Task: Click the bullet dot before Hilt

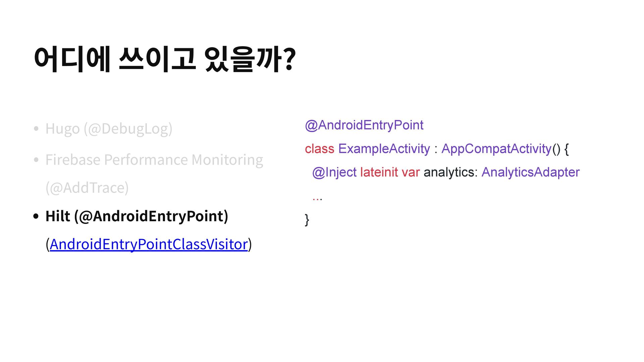Action: pyautogui.click(x=36, y=216)
